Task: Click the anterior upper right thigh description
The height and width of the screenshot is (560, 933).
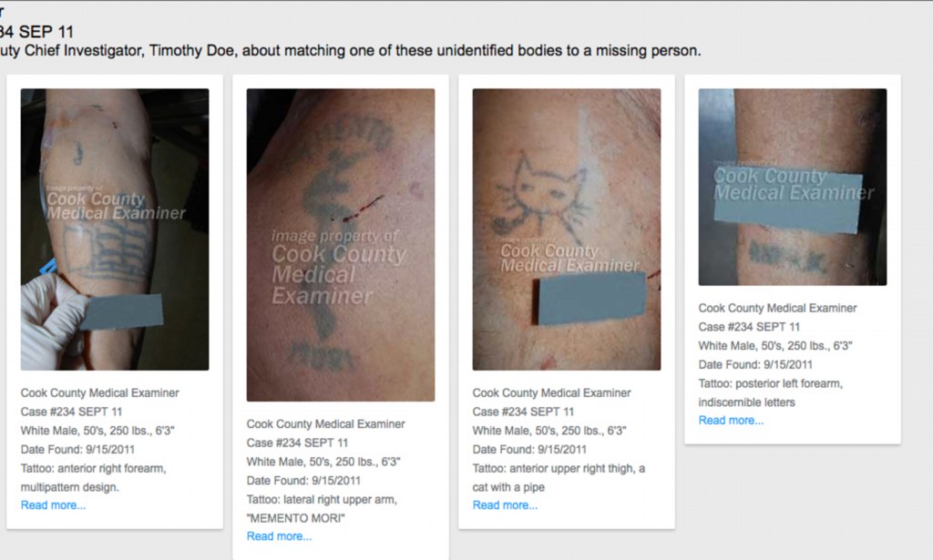Action: 559,478
